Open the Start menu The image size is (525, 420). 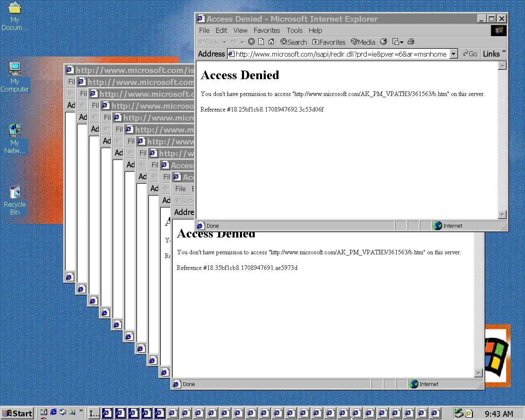tap(17, 413)
